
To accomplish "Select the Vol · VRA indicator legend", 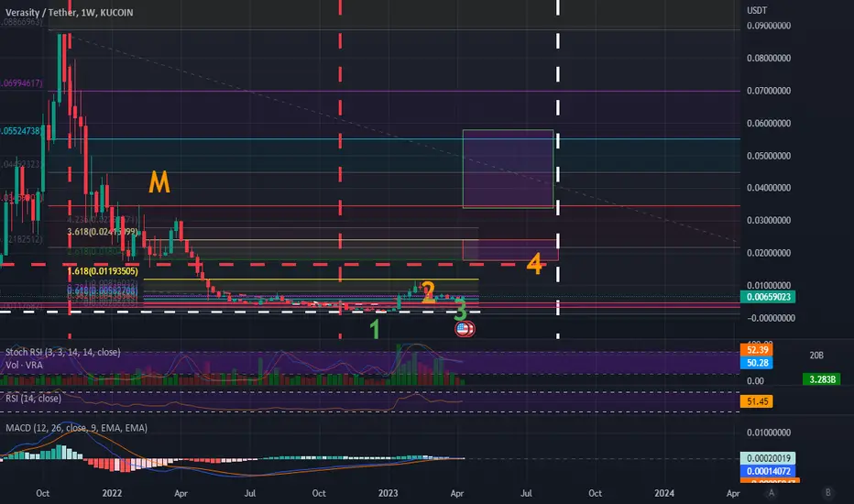I will 24,365.
